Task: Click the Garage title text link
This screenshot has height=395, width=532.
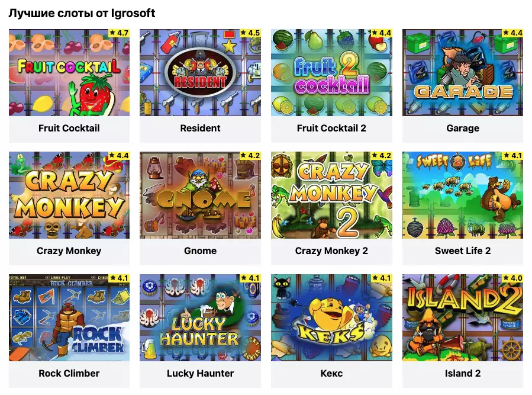Action: [x=463, y=128]
